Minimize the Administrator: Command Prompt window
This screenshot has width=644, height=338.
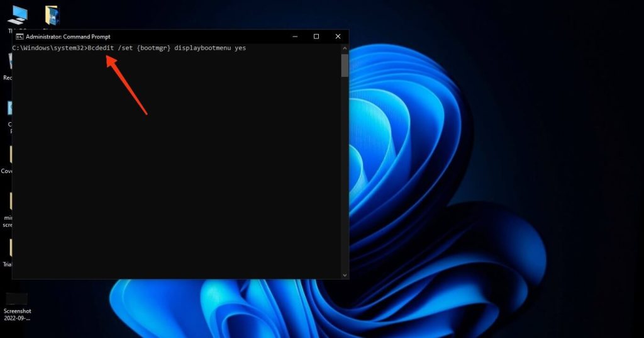[295, 37]
